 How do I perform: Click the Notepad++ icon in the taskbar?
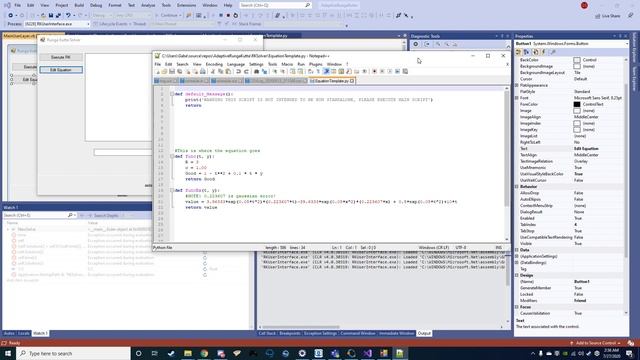point(400,353)
